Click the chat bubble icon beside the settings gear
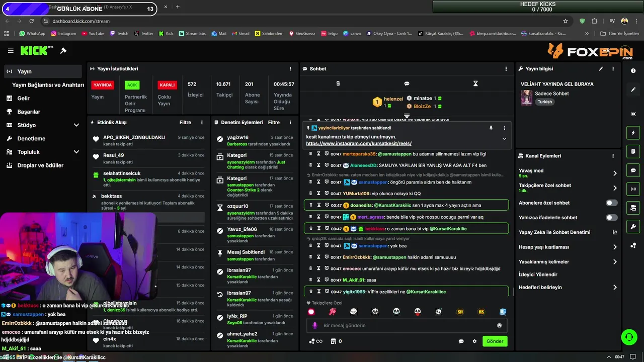 461,341
